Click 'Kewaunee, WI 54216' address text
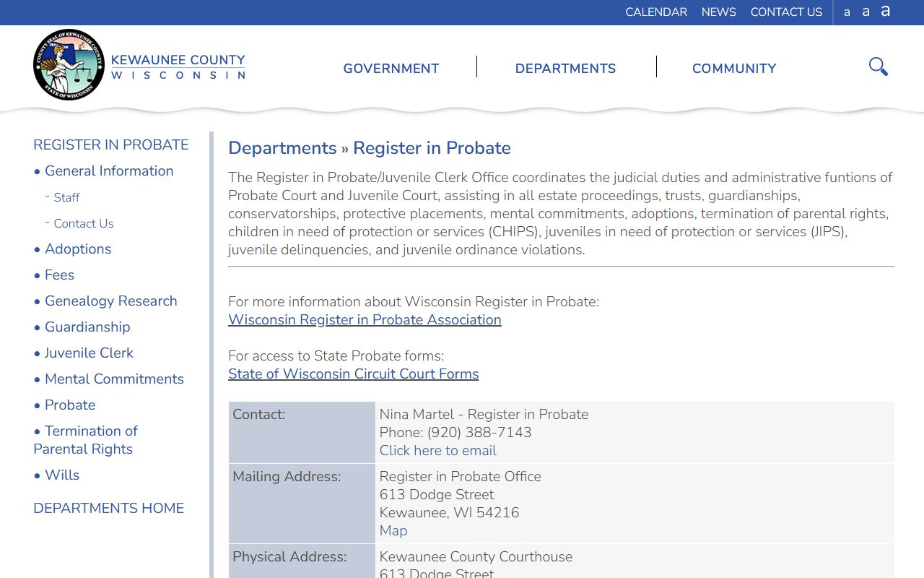The height and width of the screenshot is (578, 924). (x=449, y=513)
